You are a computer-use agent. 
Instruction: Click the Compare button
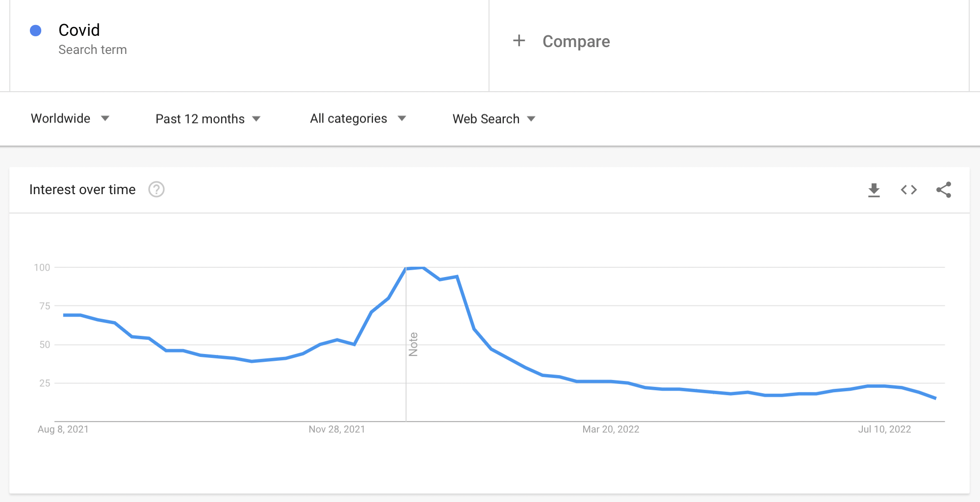576,42
